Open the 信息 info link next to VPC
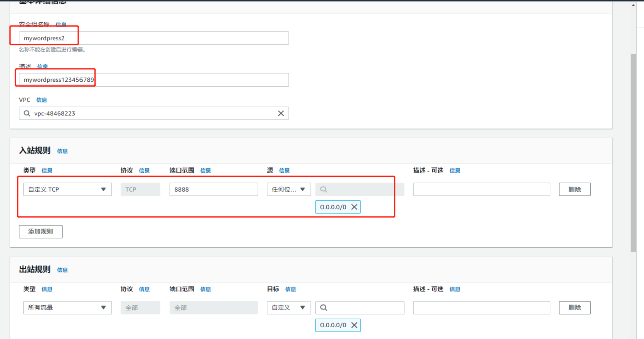The height and width of the screenshot is (339, 644). [41, 99]
